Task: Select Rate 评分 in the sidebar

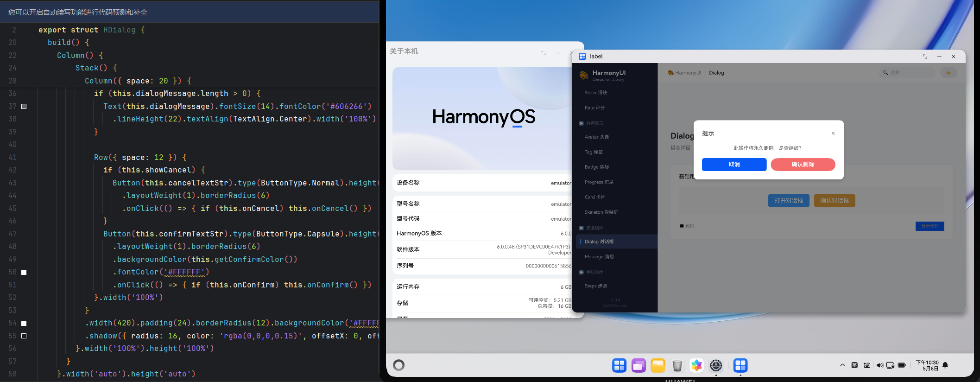Action: click(616, 108)
